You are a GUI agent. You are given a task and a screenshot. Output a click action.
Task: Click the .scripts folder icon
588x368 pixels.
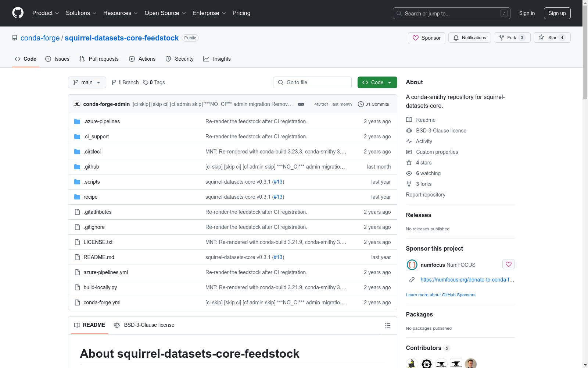pos(77,182)
